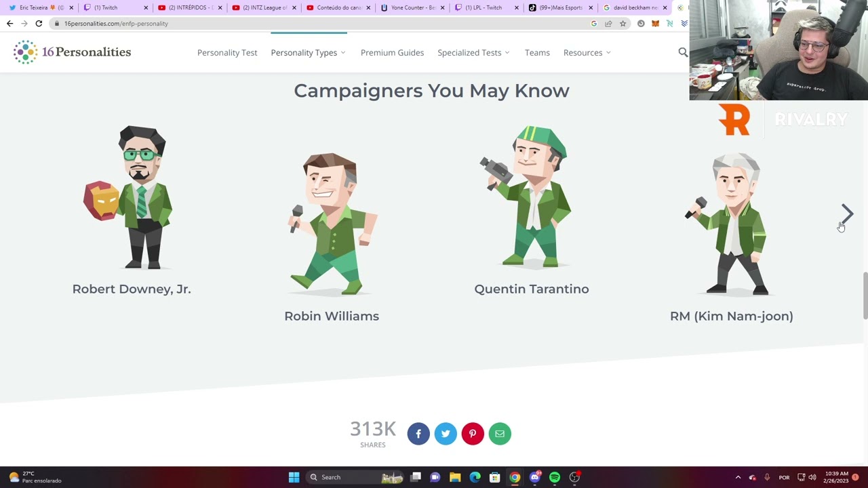Viewport: 868px width, 488px height.
Task: Show hidden system tray icons
Action: point(738,477)
